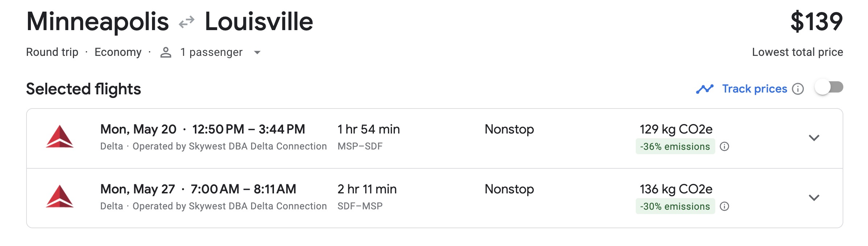The width and height of the screenshot is (868, 246).
Task: Click the swap cities arrows icon
Action: [x=186, y=22]
